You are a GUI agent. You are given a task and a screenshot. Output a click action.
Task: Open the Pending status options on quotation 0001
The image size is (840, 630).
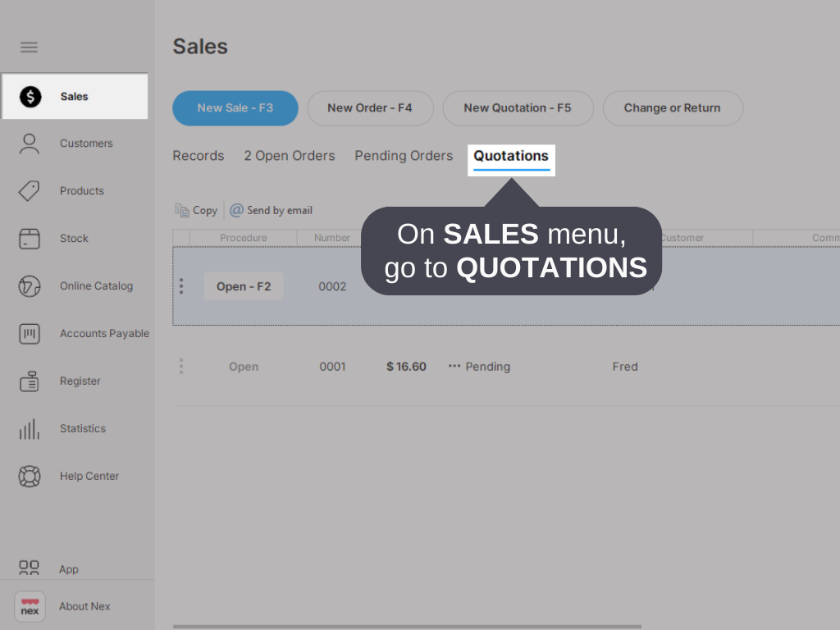click(x=455, y=367)
